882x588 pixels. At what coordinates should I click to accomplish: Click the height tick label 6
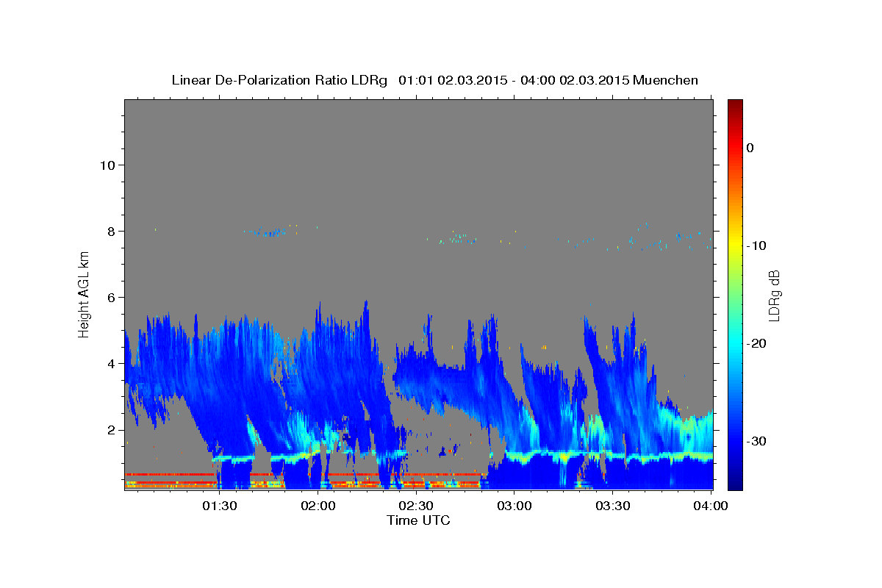coord(112,297)
